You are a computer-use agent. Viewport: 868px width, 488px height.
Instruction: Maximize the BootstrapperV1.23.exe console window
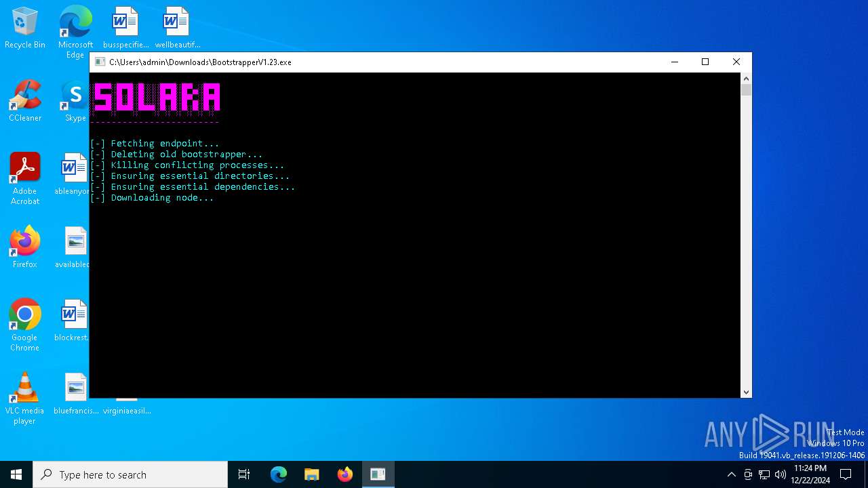(x=705, y=62)
